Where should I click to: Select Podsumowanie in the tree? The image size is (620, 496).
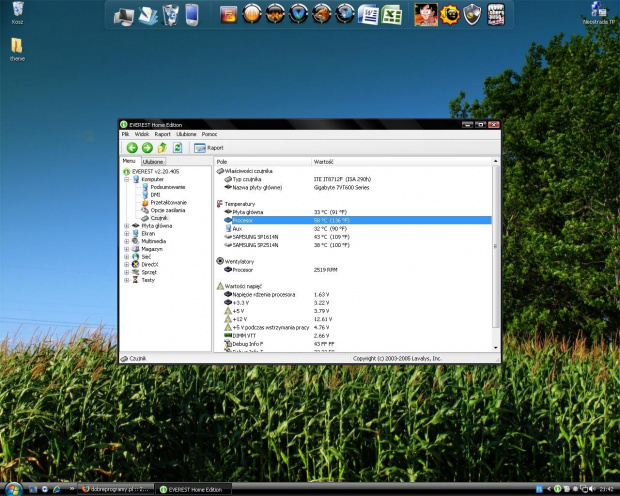pyautogui.click(x=167, y=187)
